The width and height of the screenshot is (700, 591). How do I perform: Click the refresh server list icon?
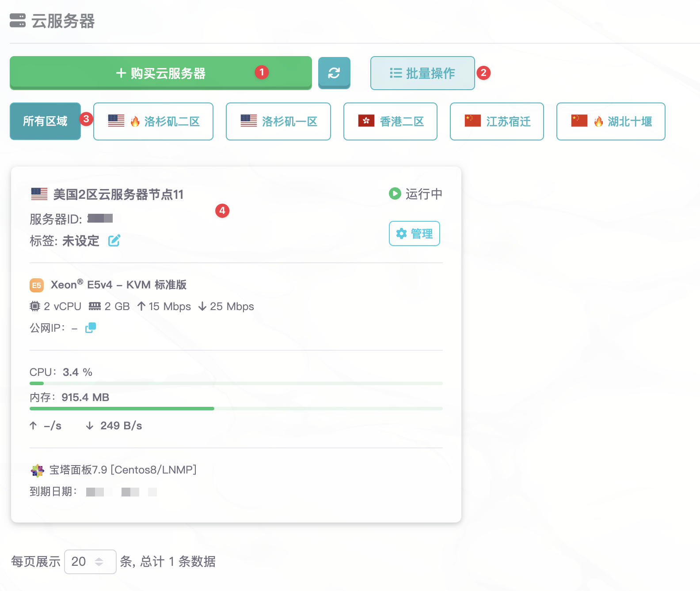point(334,73)
